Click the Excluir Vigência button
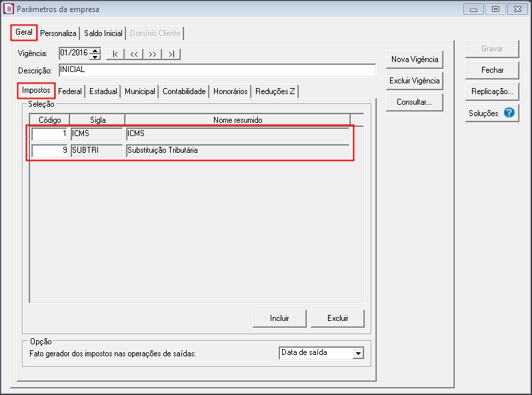Screen dimensions: 532x395 pyautogui.click(x=414, y=81)
